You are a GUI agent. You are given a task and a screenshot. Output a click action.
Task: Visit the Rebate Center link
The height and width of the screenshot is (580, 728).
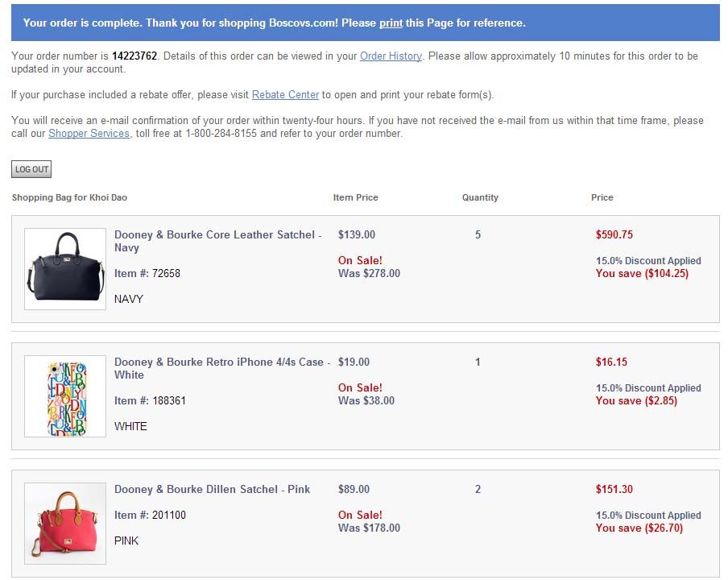click(x=285, y=95)
